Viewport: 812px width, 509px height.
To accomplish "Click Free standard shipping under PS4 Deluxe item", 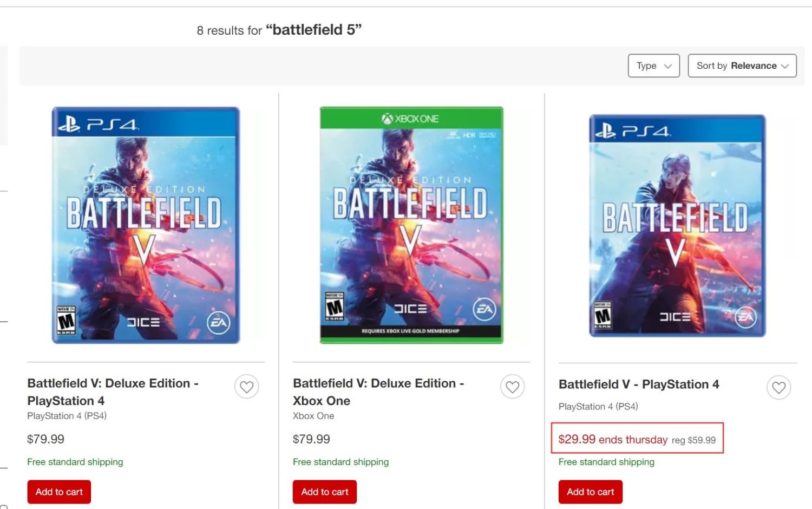I will point(75,462).
